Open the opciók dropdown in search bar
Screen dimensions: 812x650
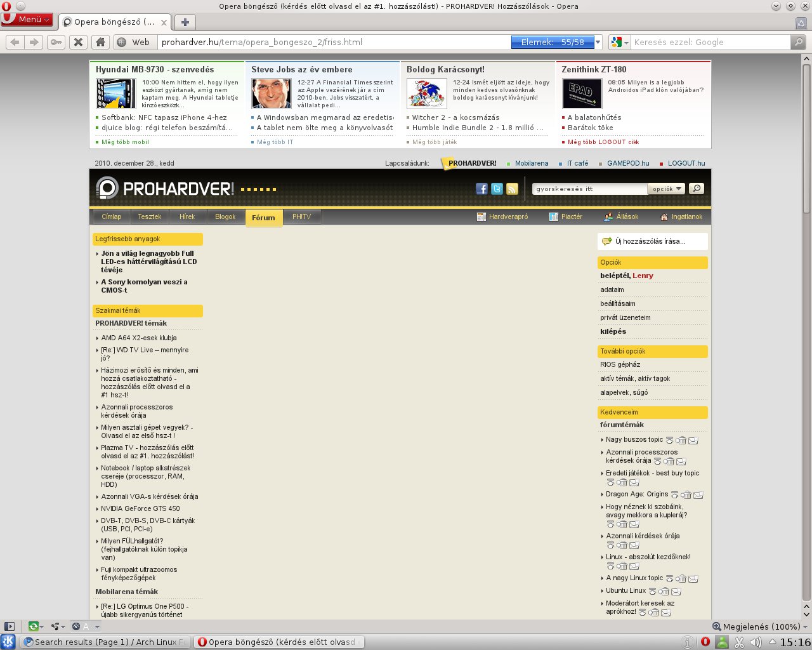point(667,189)
